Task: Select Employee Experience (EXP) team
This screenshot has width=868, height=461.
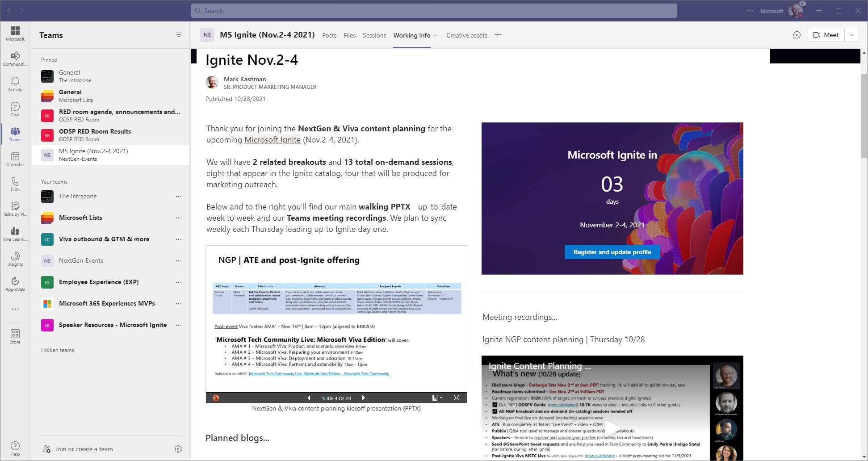Action: pyautogui.click(x=99, y=282)
